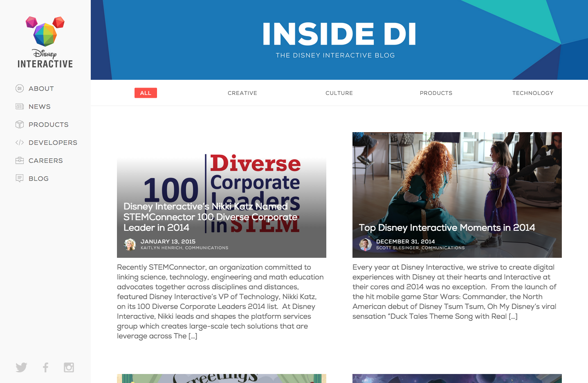Click the Disney Interactive logo
588x383 pixels.
(x=45, y=42)
